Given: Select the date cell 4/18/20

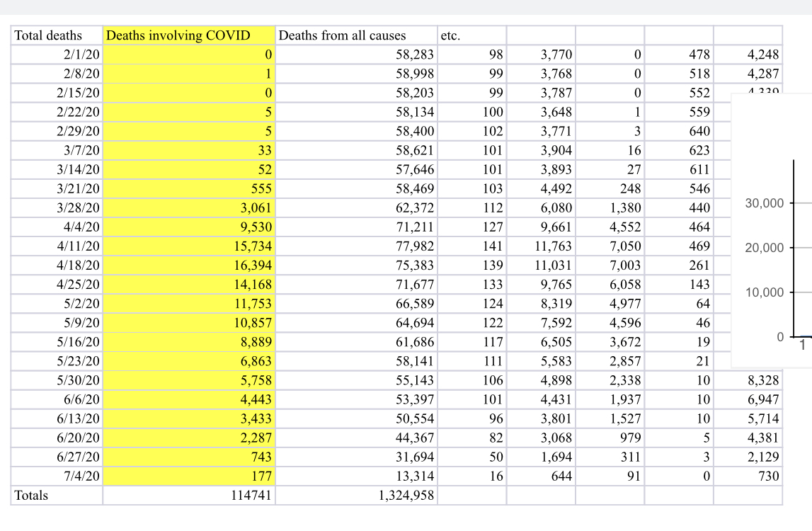Looking at the screenshot, I should [x=57, y=265].
